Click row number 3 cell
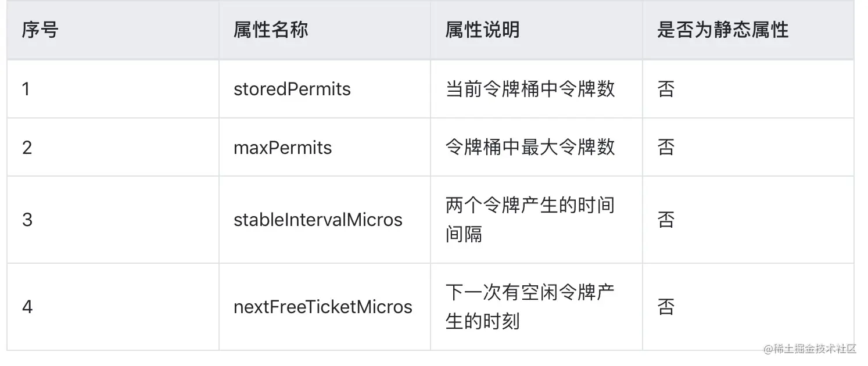This screenshot has width=868, height=366. [27, 220]
